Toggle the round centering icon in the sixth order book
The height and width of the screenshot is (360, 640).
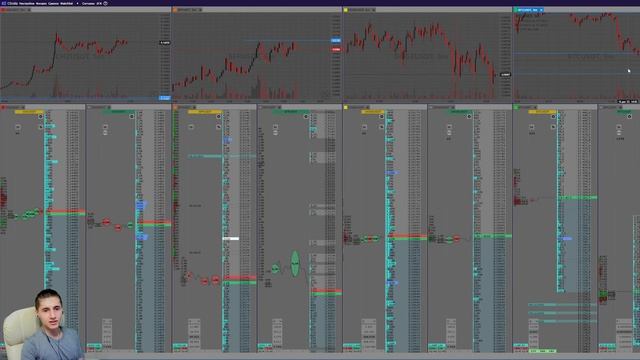coord(469,116)
